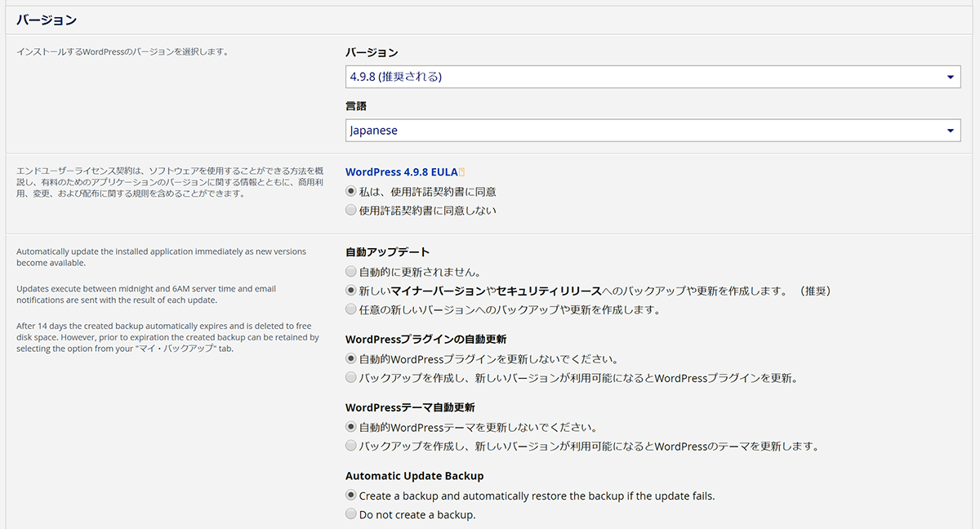Image resolution: width=980 pixels, height=529 pixels.
Task: Click text インストールするWordPressのバージョンを選択します
Action: point(122,52)
